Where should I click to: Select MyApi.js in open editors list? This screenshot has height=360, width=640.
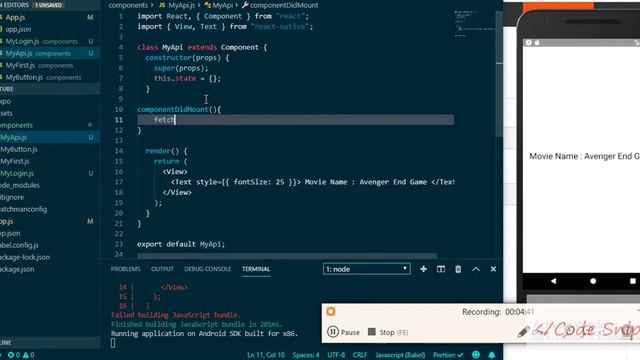(x=49, y=53)
